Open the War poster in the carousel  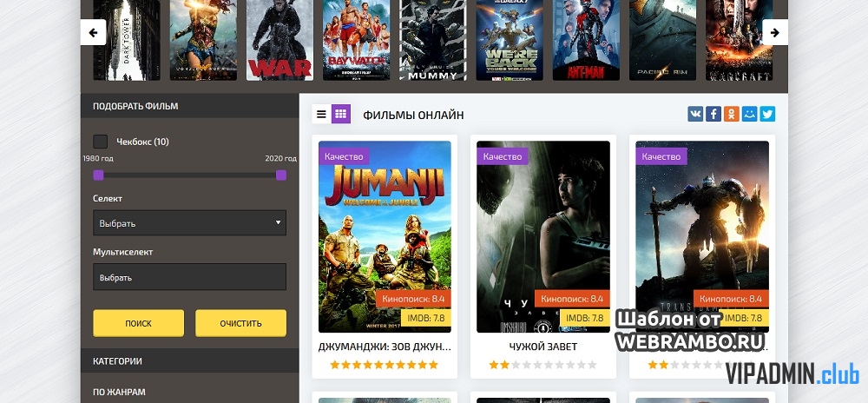coord(279,41)
